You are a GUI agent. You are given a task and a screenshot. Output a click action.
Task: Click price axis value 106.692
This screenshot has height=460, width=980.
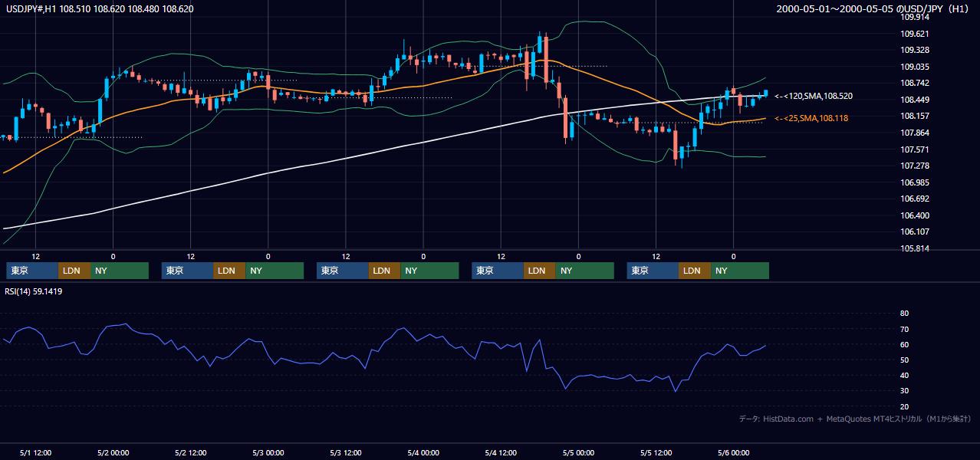915,199
